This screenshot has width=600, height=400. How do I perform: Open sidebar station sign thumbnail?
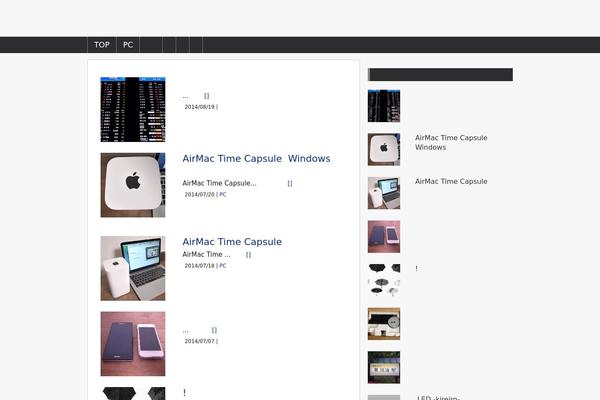(x=384, y=367)
